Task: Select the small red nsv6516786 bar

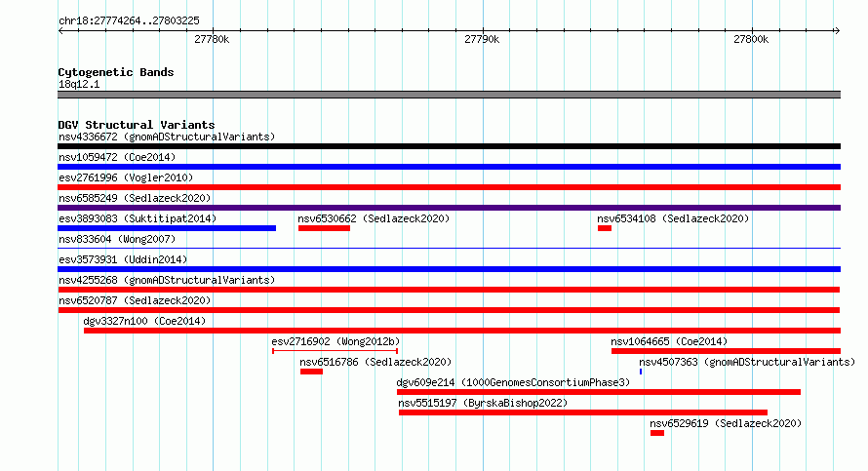Action: (312, 372)
